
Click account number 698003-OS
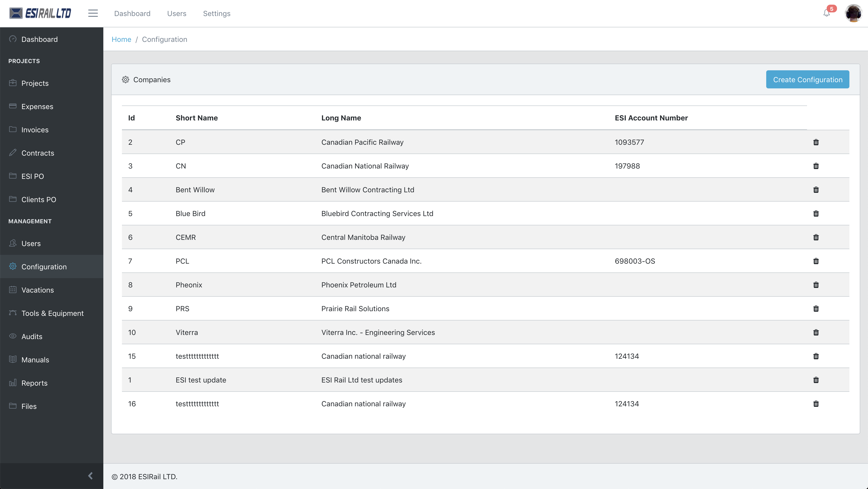point(635,261)
